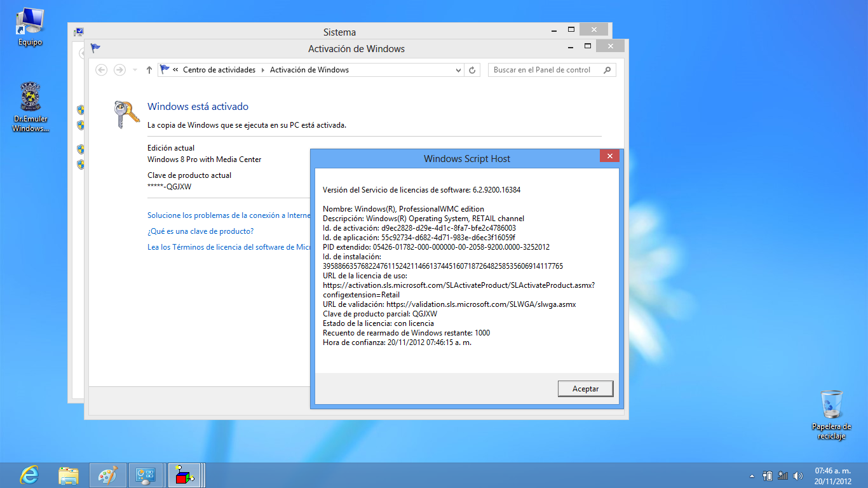The image size is (868, 488).
Task: Select the *****-QGJXW product key text
Action: [170, 187]
